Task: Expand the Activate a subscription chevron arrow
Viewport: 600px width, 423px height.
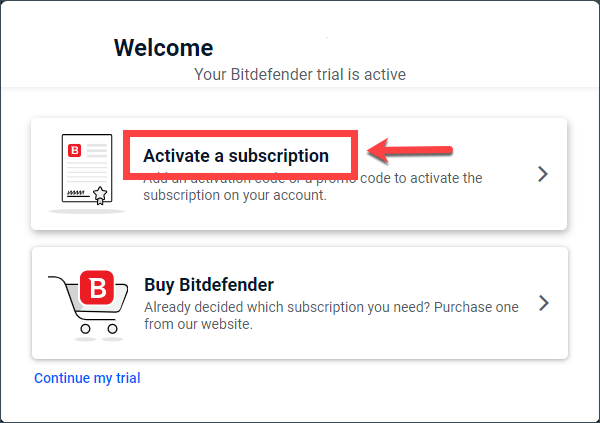Action: point(543,174)
